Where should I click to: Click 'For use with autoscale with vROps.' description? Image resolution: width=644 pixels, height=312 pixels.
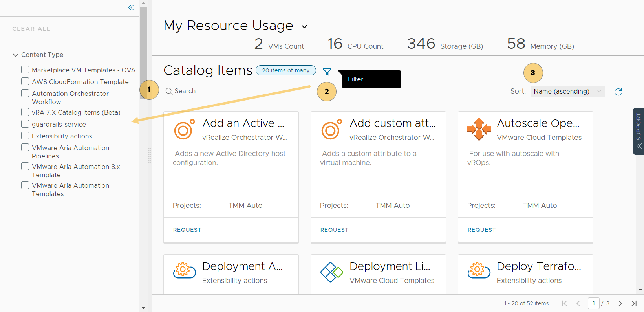[x=513, y=158]
